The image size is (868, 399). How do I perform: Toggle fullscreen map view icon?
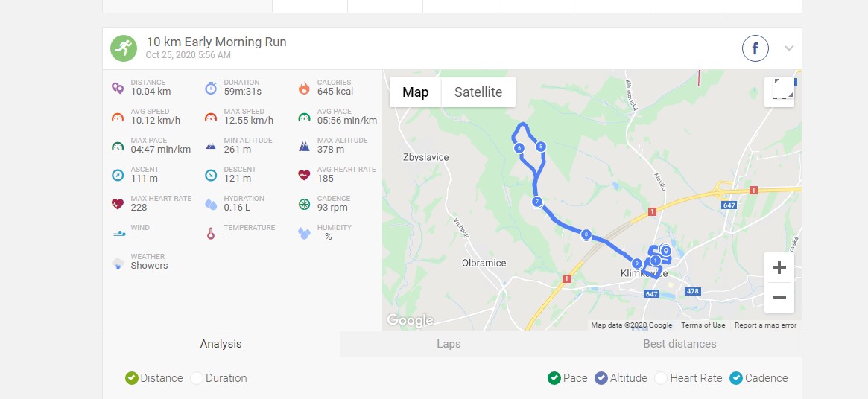(779, 92)
